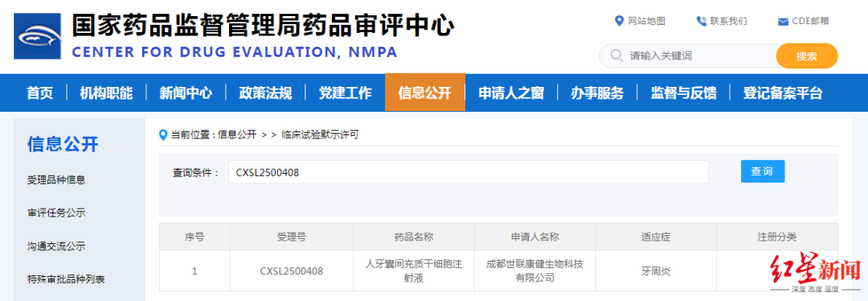Viewport: 868px width, 301px height.
Task: Open 监督与反馈 navigation item
Action: (683, 93)
